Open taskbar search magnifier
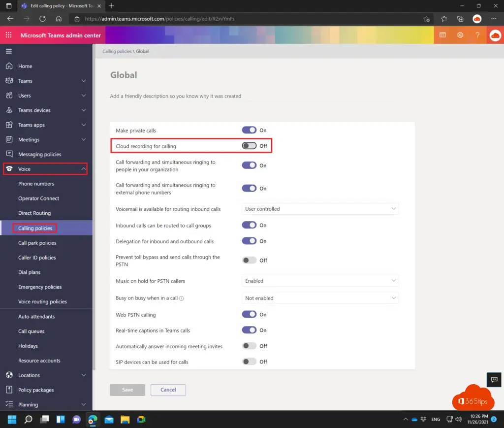The width and height of the screenshot is (504, 428). click(x=28, y=419)
